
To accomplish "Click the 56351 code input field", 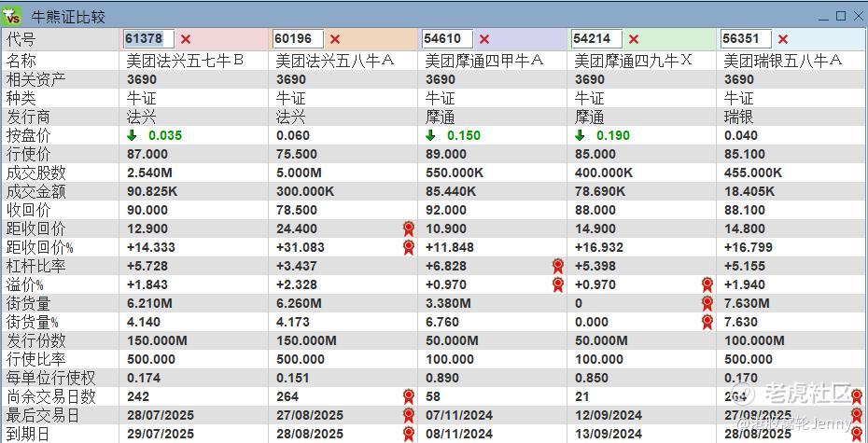I will coord(747,39).
